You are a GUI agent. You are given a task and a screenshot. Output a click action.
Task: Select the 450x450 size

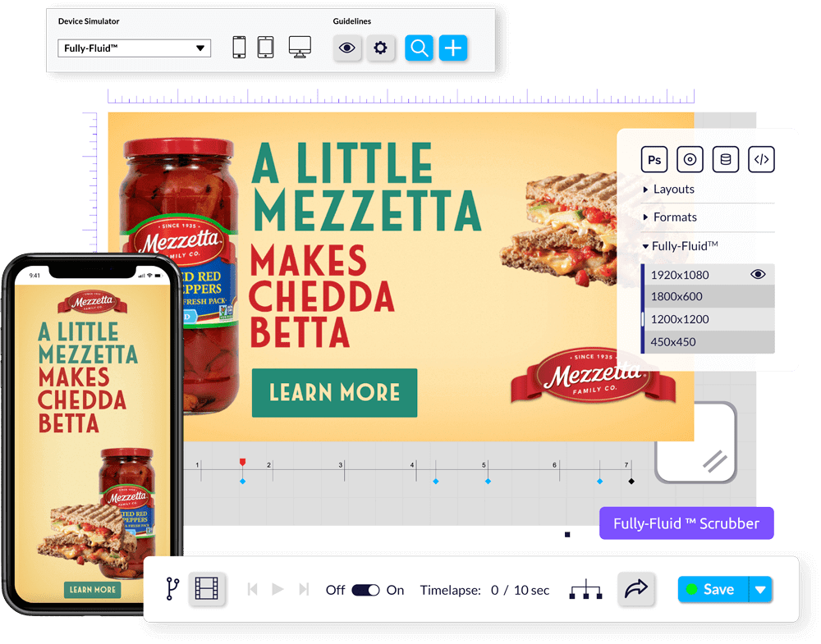pos(708,341)
